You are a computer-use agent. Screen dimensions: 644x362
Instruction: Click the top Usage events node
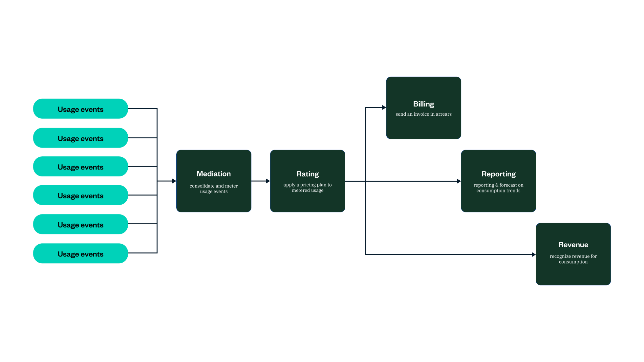pos(80,109)
